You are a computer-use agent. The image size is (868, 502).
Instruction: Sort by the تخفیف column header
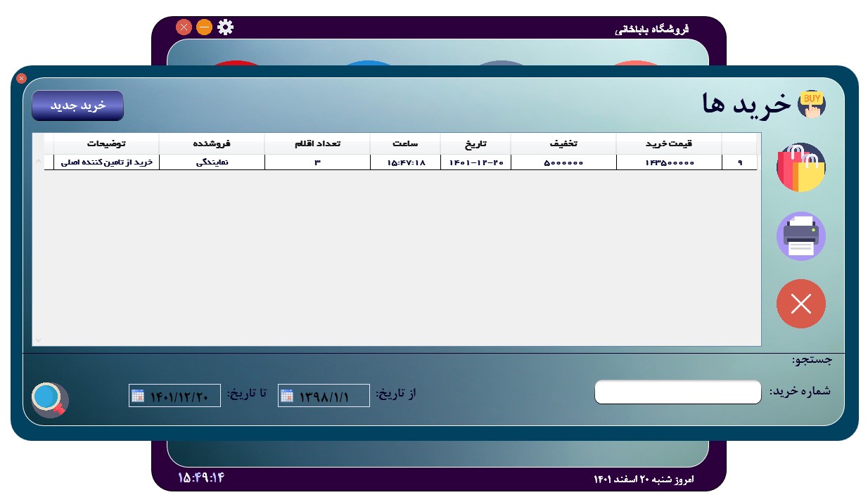(563, 143)
